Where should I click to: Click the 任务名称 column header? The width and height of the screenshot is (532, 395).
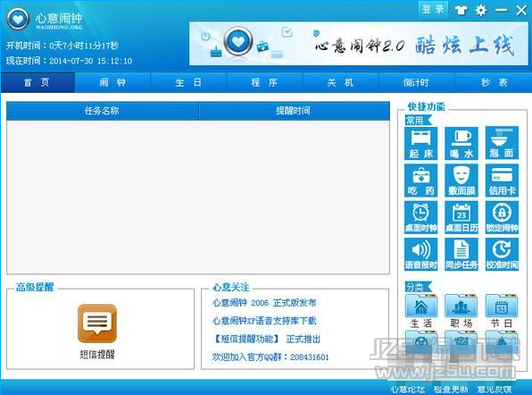[x=102, y=111]
